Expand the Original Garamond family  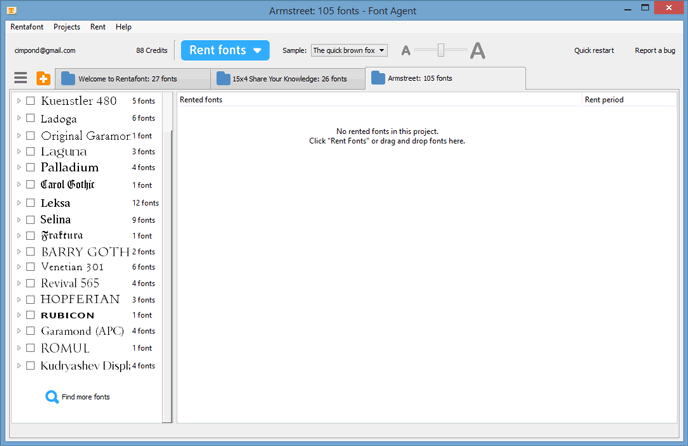pyautogui.click(x=18, y=136)
